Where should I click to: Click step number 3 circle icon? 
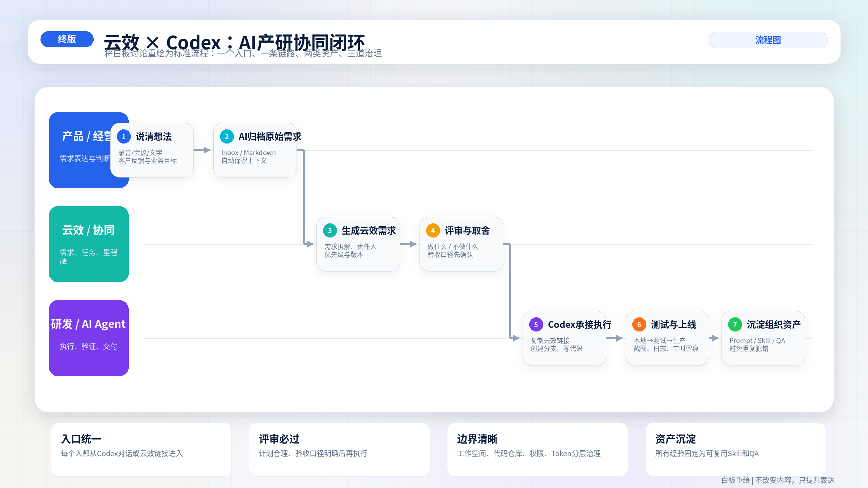click(x=330, y=231)
